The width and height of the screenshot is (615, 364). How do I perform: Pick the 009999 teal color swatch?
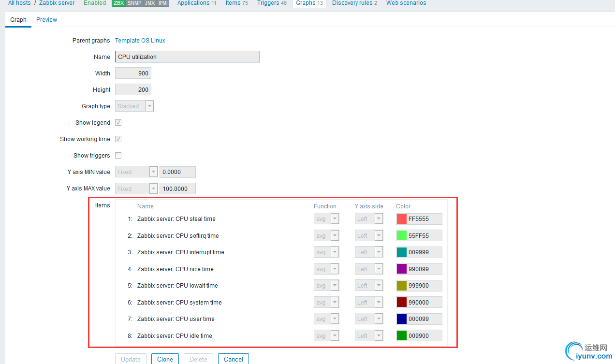[402, 252]
